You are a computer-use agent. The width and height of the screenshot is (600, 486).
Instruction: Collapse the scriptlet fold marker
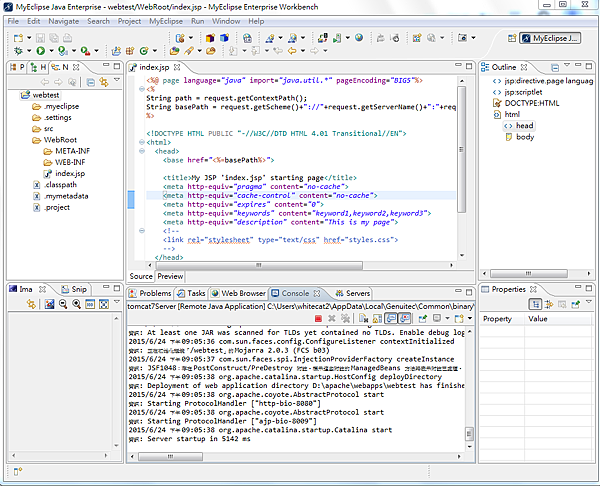[142, 89]
